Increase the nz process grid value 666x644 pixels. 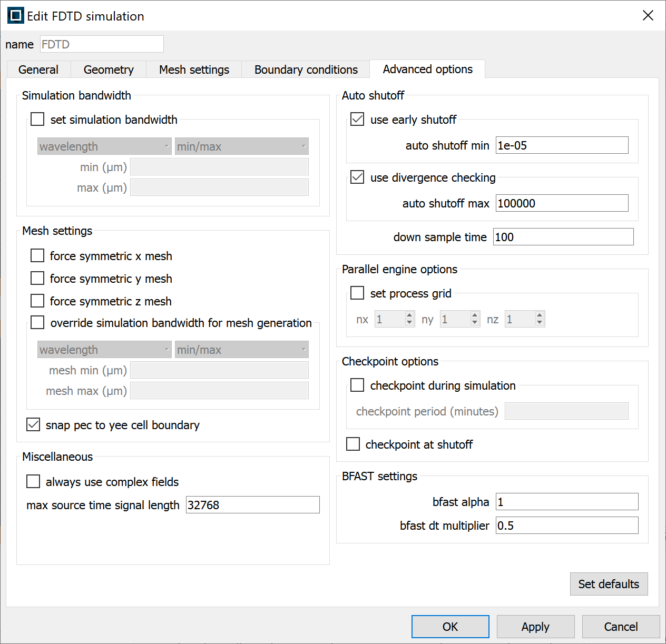point(539,315)
